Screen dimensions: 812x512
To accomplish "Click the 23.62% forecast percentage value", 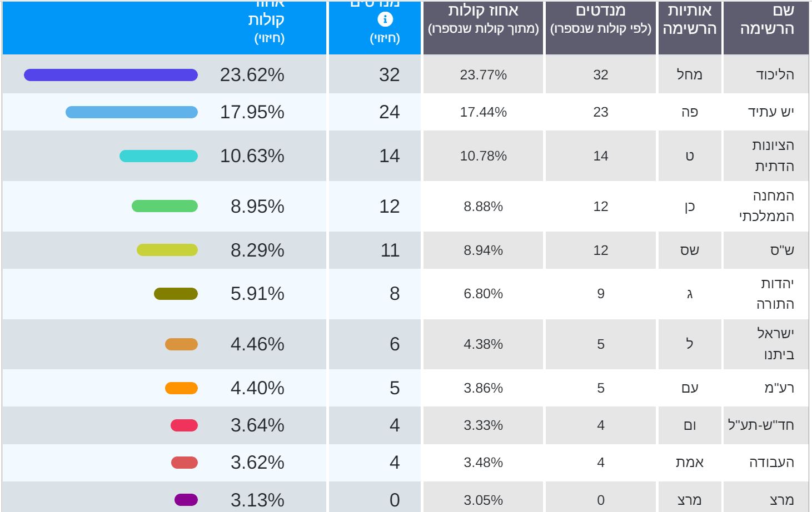I will 252,75.
